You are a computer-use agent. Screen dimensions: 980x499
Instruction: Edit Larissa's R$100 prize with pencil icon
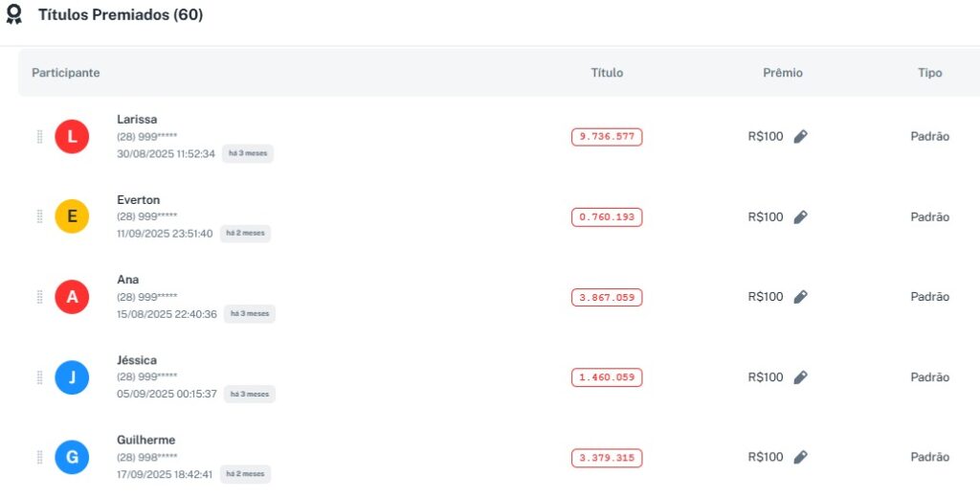tap(801, 137)
